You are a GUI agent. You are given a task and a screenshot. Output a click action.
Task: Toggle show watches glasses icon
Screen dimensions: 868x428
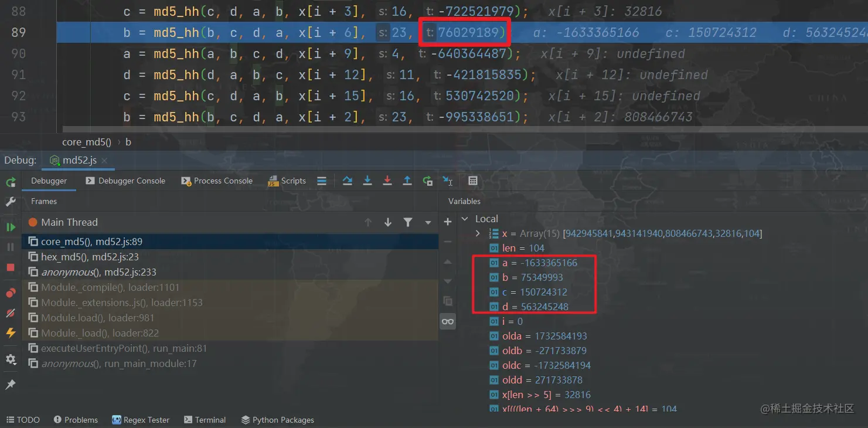click(x=448, y=321)
